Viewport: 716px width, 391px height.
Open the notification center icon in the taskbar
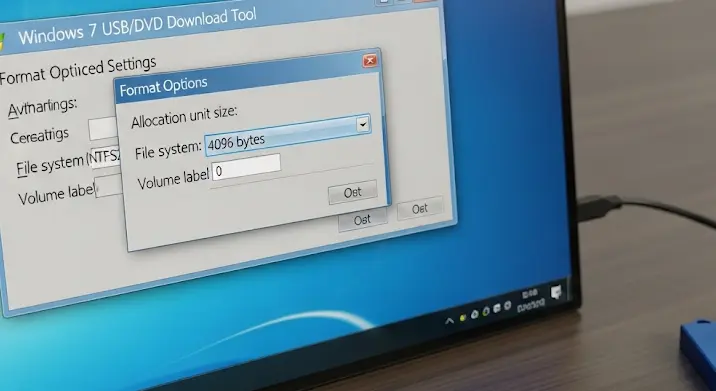(x=556, y=292)
